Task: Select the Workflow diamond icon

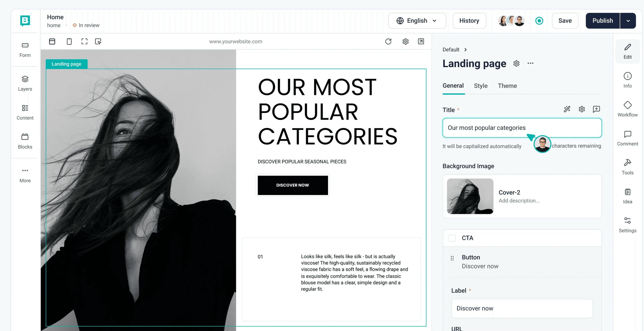Action: [x=627, y=105]
